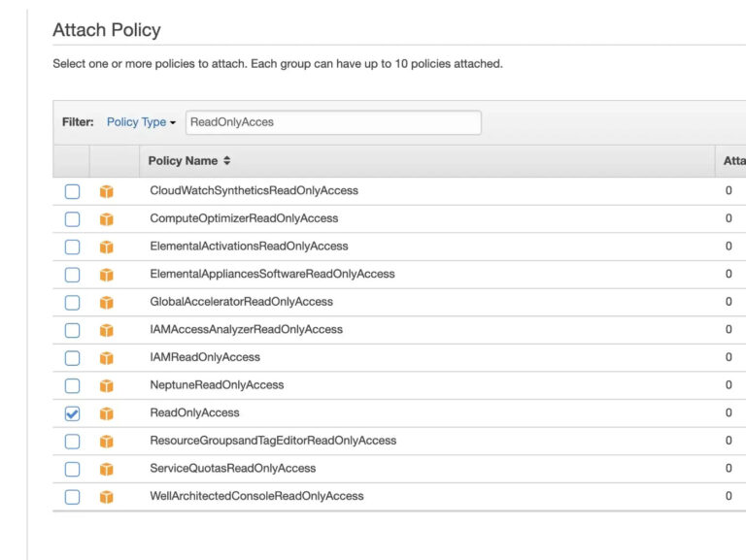Select the ElementalAppliancesSoftwareReadOnlyAccess checkbox
Image resolution: width=746 pixels, height=560 pixels.
tap(72, 275)
